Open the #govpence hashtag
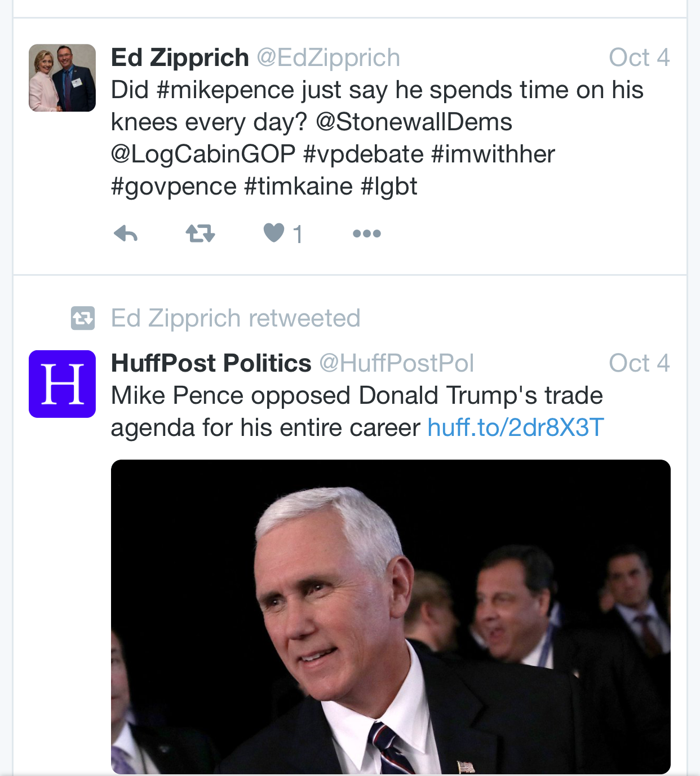700x776 pixels. (x=174, y=187)
